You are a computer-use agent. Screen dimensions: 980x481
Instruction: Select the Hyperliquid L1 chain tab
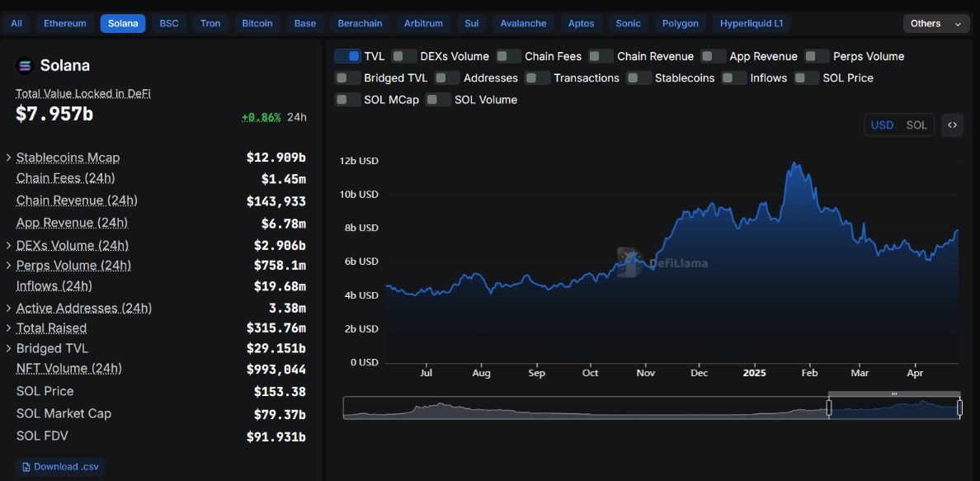click(x=751, y=23)
